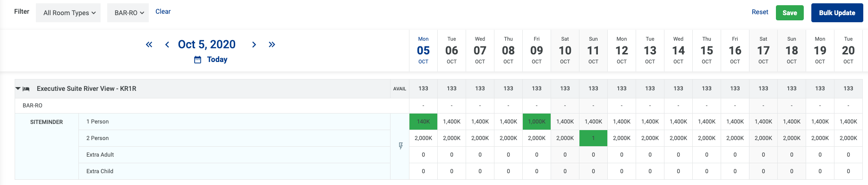Select the green 140K rate cell
868x185 pixels.
pos(423,122)
